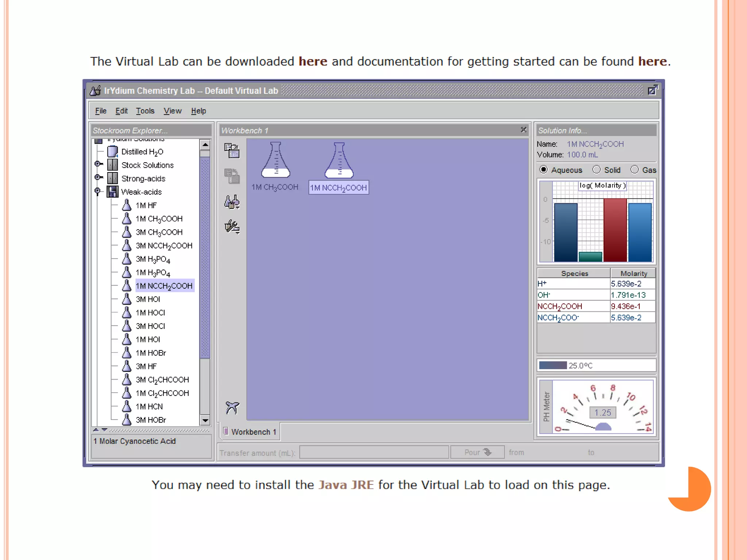Collapse the Weak-acids folder
Viewport: 747px width, 560px height.
point(97,191)
